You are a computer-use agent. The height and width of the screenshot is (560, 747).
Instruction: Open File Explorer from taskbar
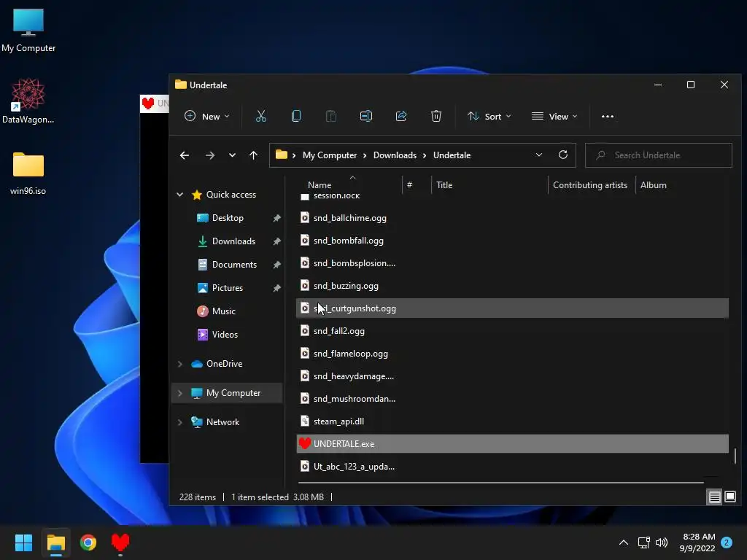click(x=55, y=542)
